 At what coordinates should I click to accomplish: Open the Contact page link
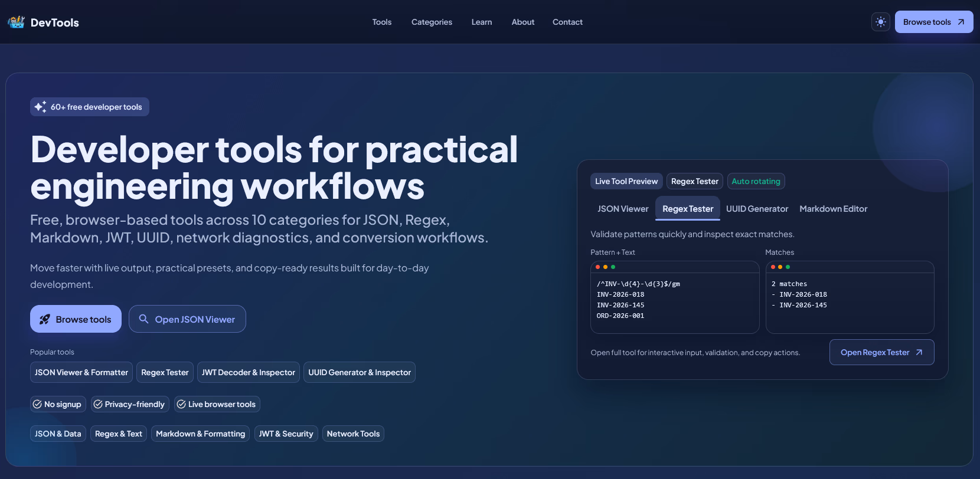pyautogui.click(x=567, y=22)
